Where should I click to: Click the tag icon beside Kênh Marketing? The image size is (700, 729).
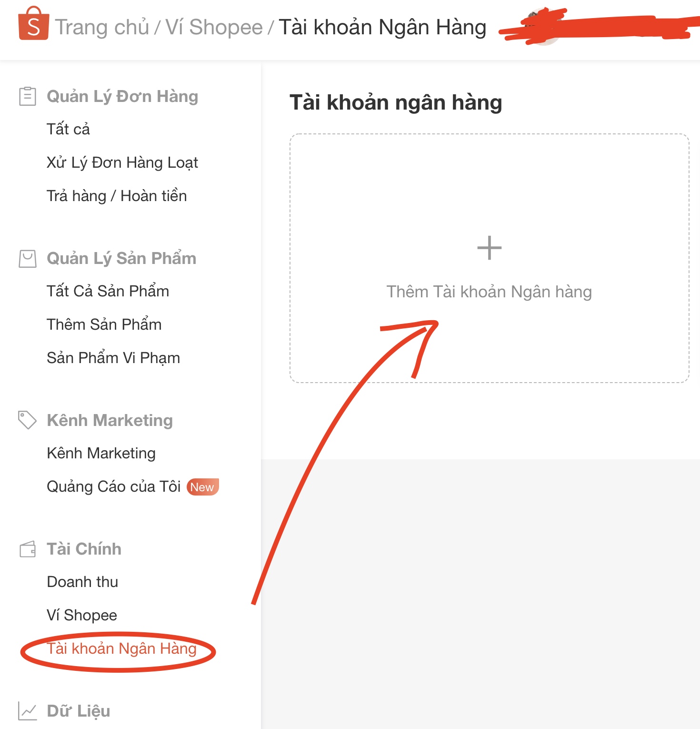tap(27, 420)
